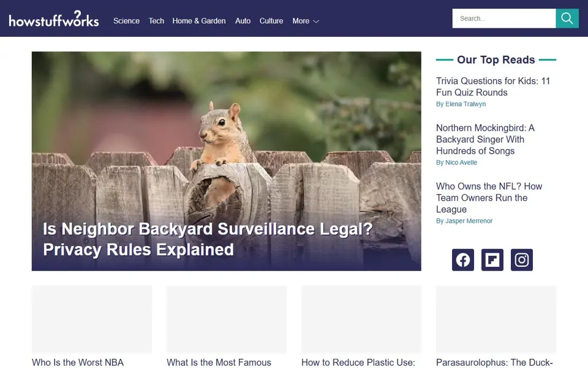
Task: Expand the More menu chevron
Action: pyautogui.click(x=316, y=21)
